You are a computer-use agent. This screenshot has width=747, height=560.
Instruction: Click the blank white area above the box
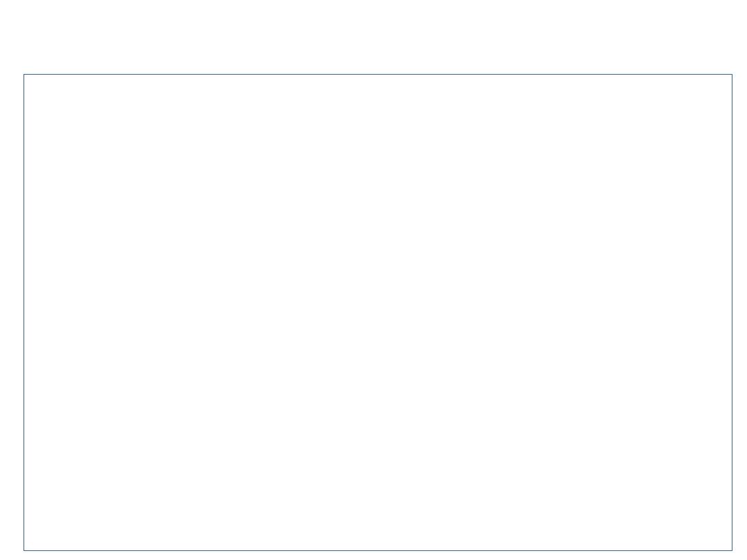pyautogui.click(x=373, y=37)
